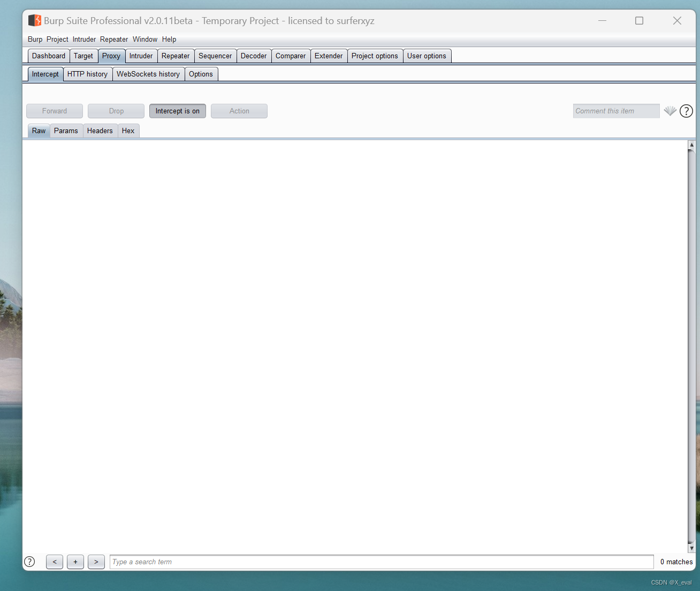Screen dimensions: 700x591
Task: Toggle the Intercept is on button
Action: pos(178,111)
